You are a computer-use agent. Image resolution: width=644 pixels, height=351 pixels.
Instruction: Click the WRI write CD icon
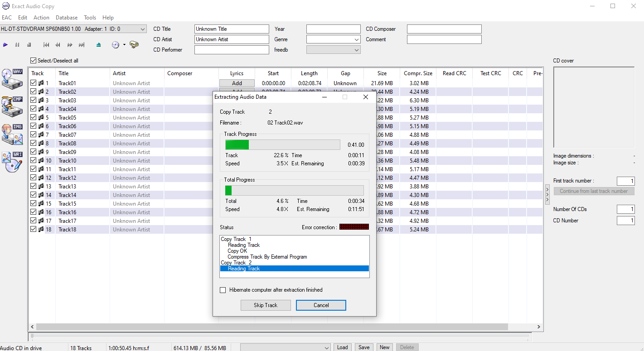click(12, 162)
